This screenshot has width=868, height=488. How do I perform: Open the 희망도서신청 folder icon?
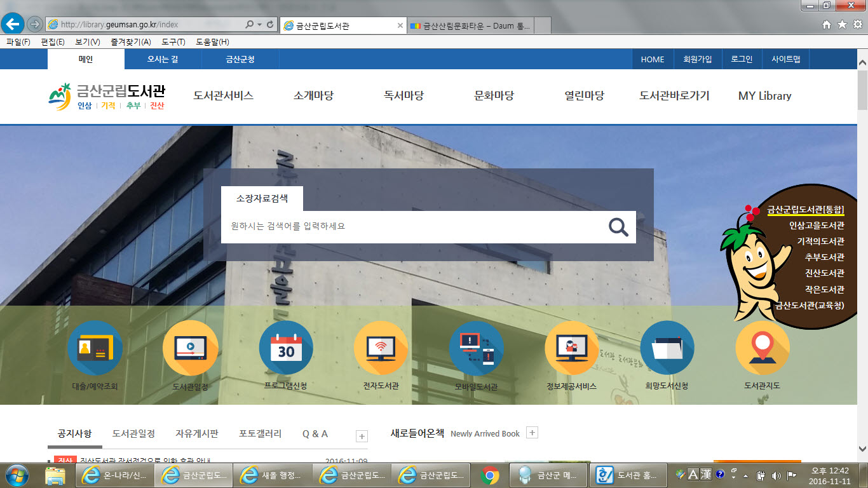tap(667, 348)
